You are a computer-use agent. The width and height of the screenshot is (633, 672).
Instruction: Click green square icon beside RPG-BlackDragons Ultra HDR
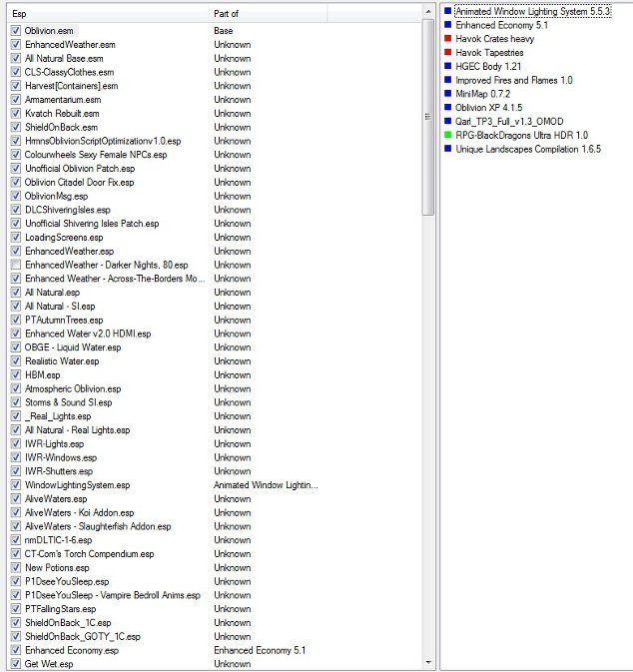tap(448, 135)
